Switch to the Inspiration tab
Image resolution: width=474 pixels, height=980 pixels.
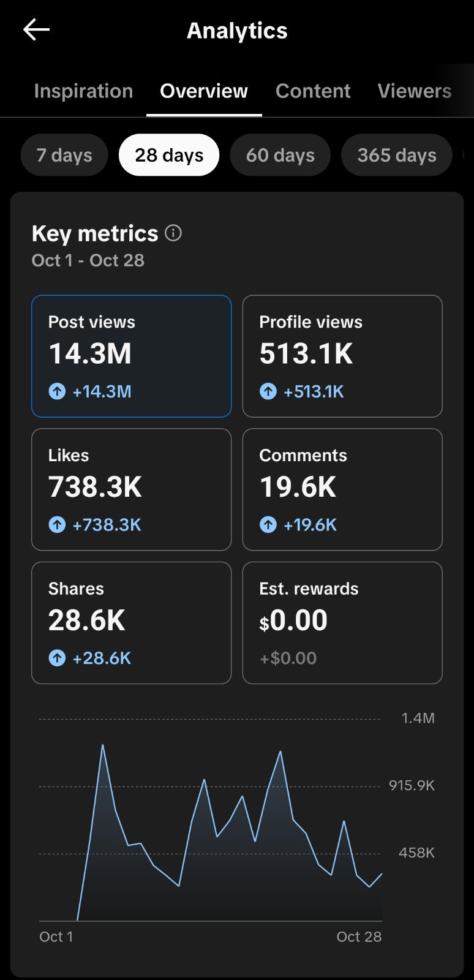(x=83, y=91)
